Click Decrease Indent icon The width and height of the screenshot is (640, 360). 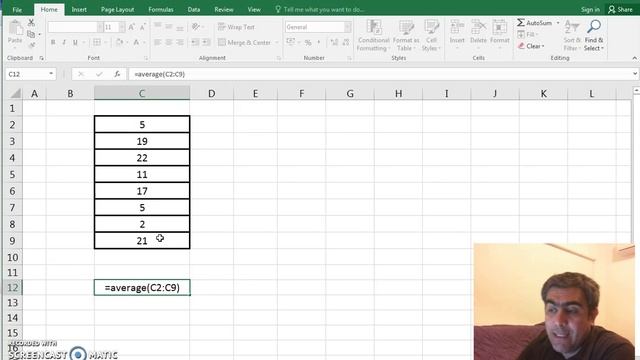(195, 42)
